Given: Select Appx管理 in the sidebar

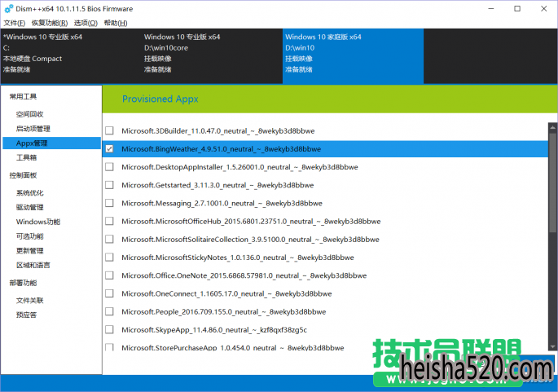Looking at the screenshot, I should [x=51, y=143].
